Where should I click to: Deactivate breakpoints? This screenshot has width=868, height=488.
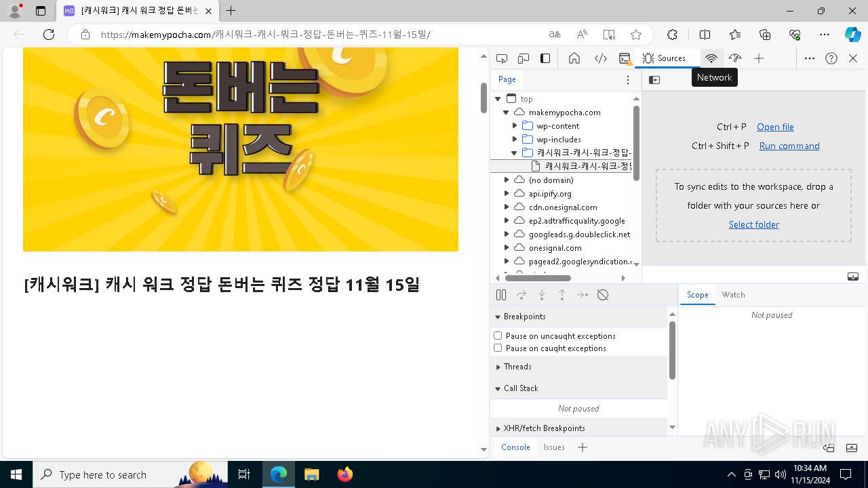pos(603,295)
